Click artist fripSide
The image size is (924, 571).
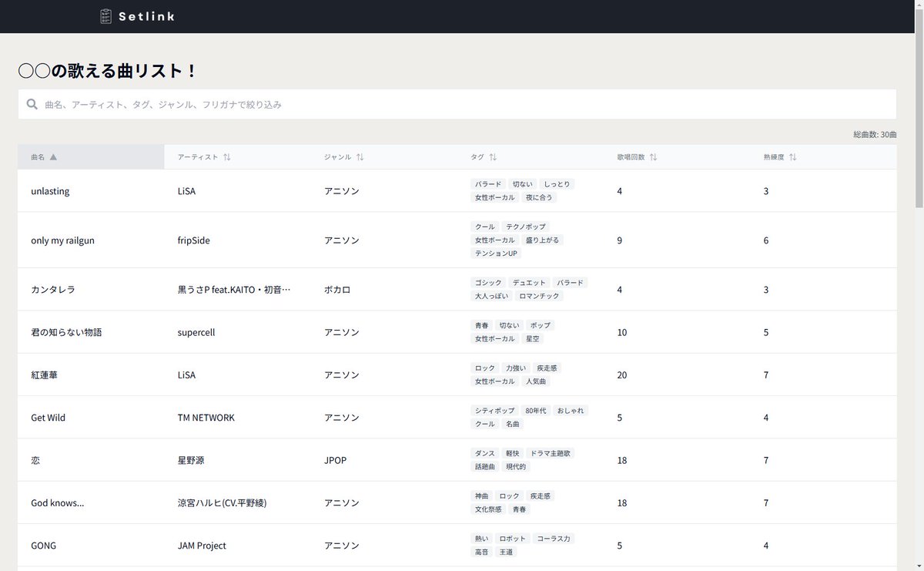pyautogui.click(x=193, y=240)
